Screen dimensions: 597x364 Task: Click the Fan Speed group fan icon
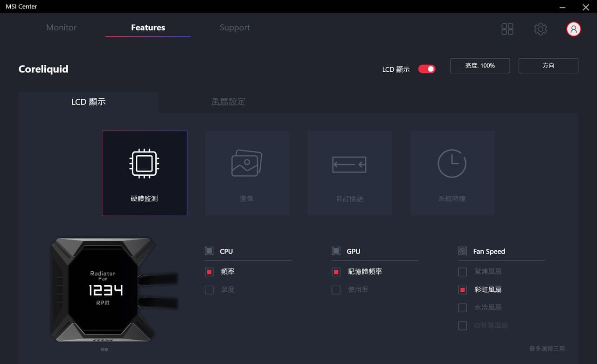point(463,251)
